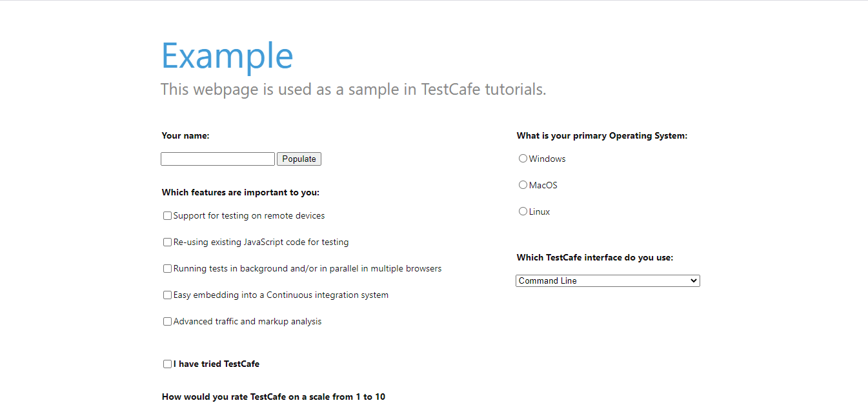Enable "Re-using existing JavaScript code for testing"
This screenshot has width=868, height=403.
pos(167,242)
